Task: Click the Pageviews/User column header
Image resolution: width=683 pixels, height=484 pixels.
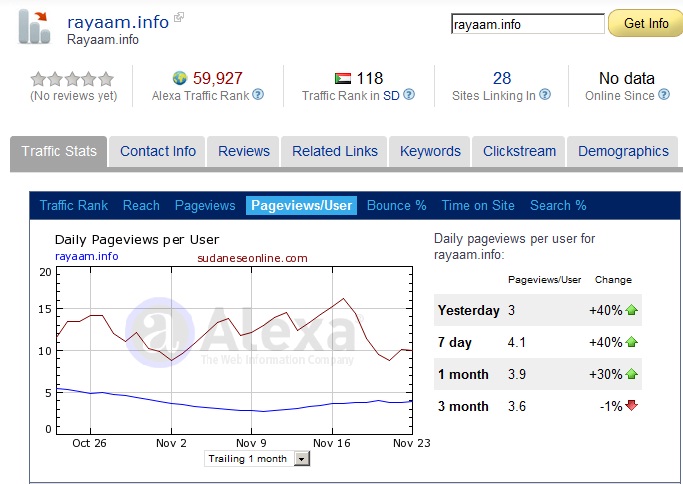Action: [544, 280]
